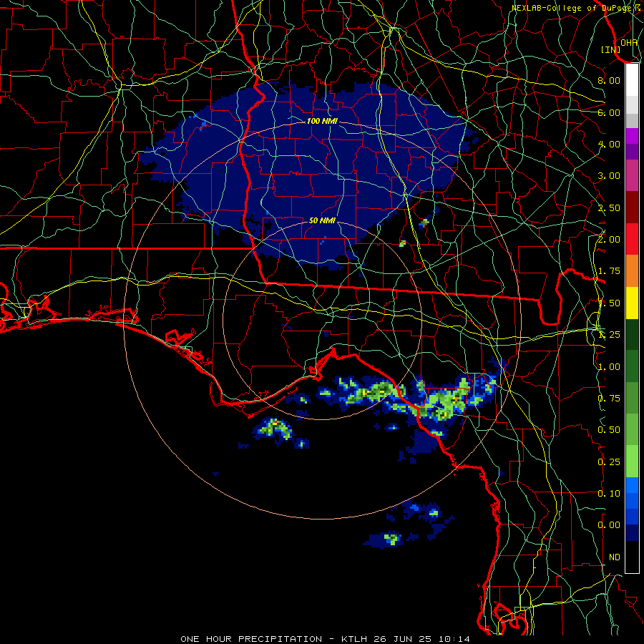Click the 0.10 legend value
The image size is (644, 644).
point(609,494)
